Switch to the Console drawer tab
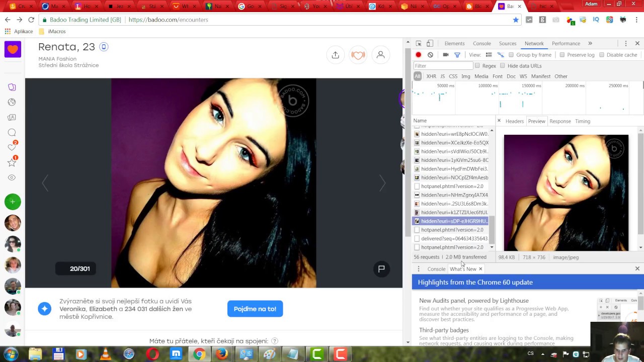 click(436, 269)
